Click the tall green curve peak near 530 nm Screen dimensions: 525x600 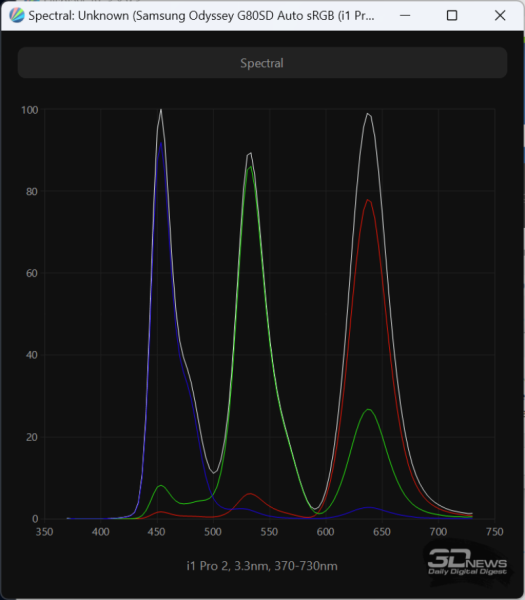coord(250,167)
